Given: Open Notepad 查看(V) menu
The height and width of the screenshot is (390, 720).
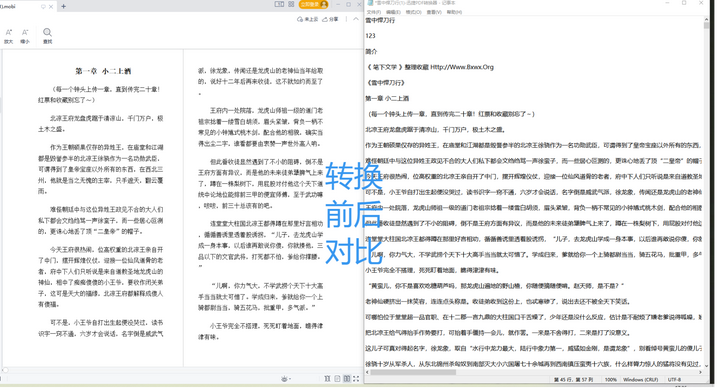Looking at the screenshot, I should tap(434, 12).
